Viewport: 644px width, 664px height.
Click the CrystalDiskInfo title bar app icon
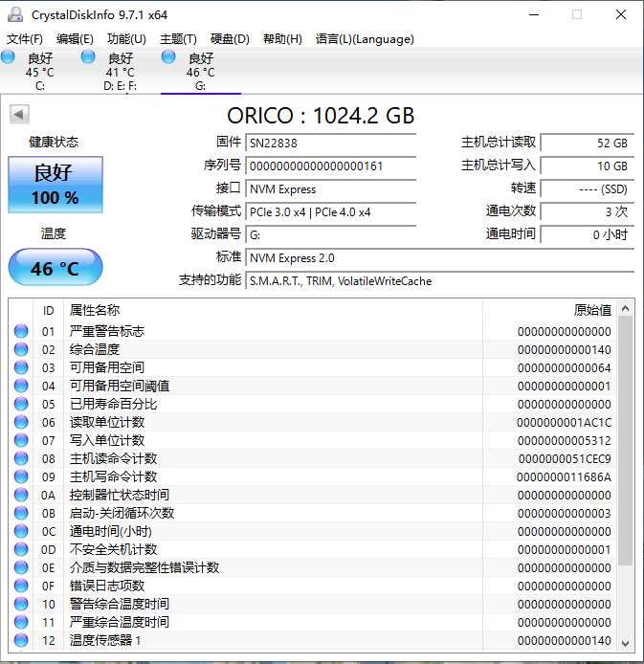point(15,14)
